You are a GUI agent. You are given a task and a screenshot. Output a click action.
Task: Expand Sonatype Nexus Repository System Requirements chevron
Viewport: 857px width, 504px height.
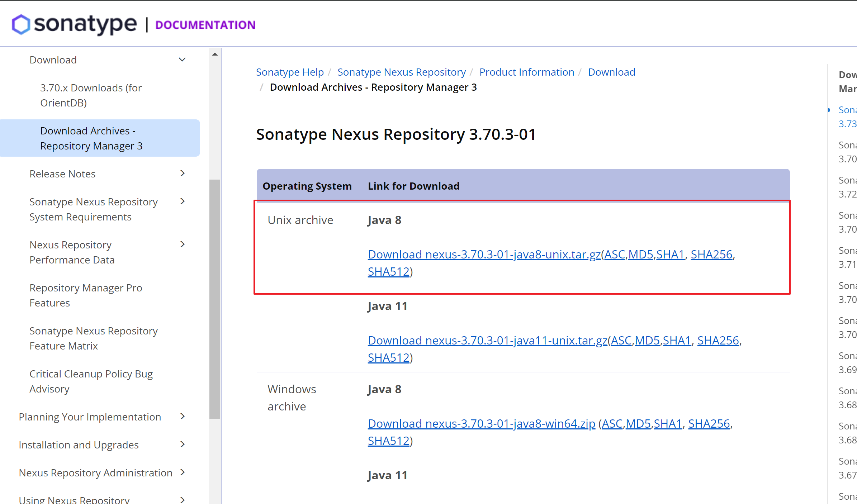183,201
